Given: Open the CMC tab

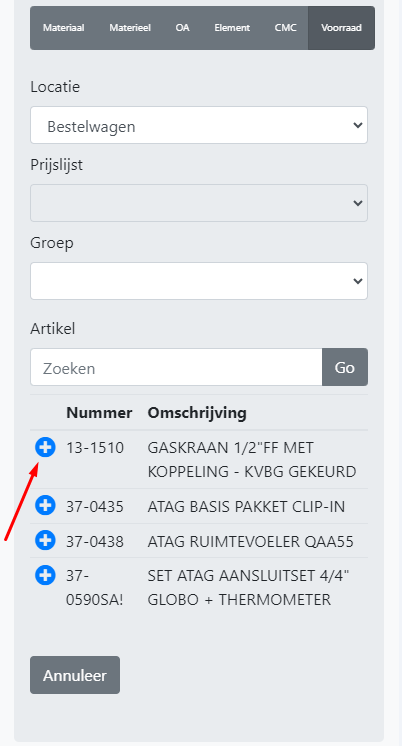Looking at the screenshot, I should 285,28.
